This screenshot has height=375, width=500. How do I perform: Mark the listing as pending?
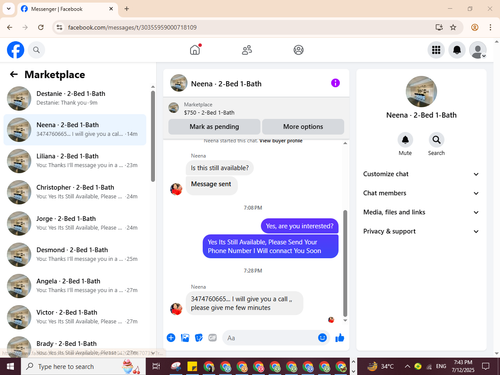point(214,127)
